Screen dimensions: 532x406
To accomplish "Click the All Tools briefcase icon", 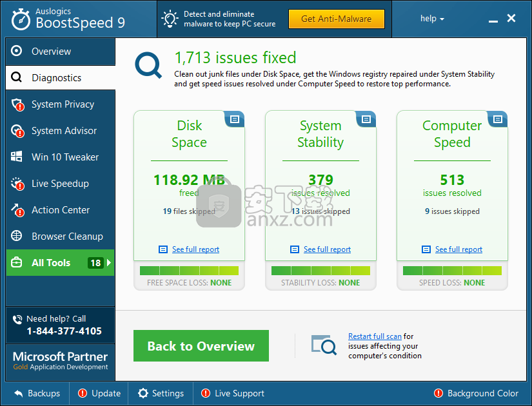I will tap(16, 262).
